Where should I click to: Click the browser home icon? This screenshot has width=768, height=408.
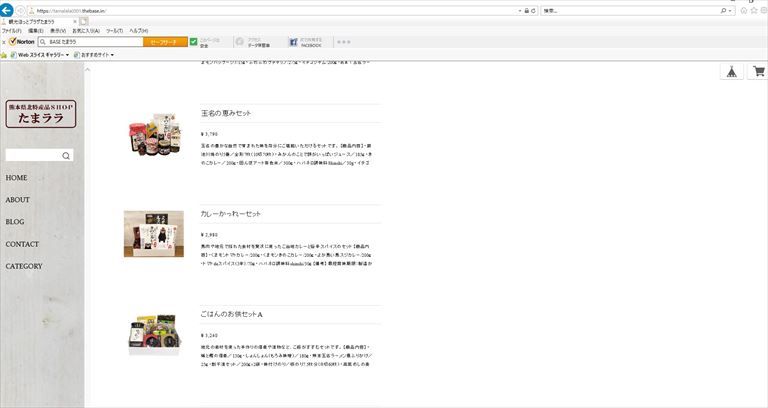pyautogui.click(x=744, y=10)
